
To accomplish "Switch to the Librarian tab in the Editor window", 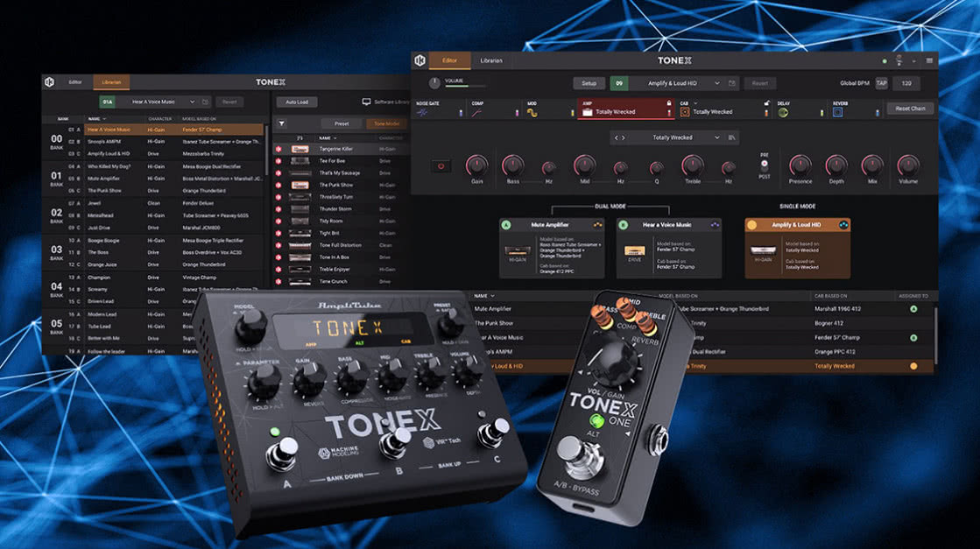I will (491, 60).
